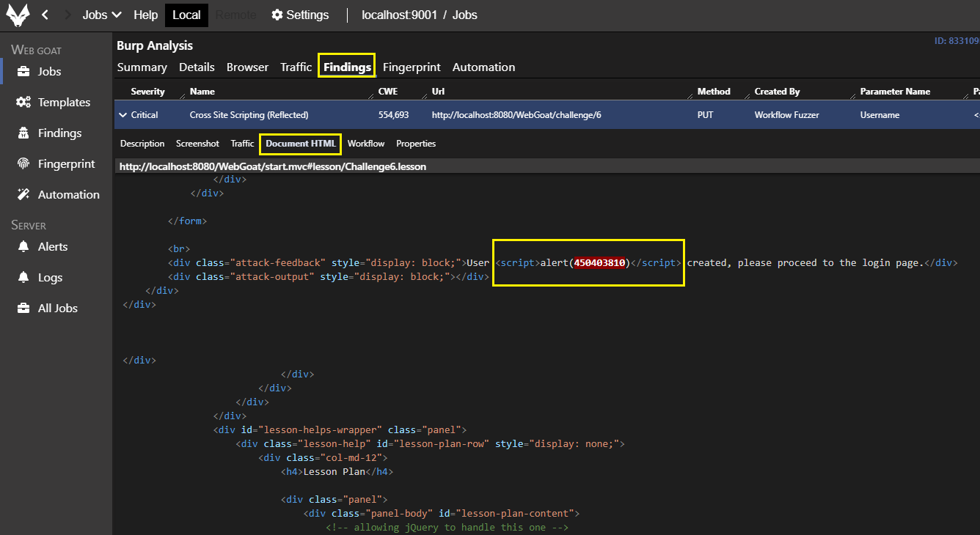The width and height of the screenshot is (980, 535).
Task: Click the Jobs breadcrumb link
Action: (x=465, y=15)
